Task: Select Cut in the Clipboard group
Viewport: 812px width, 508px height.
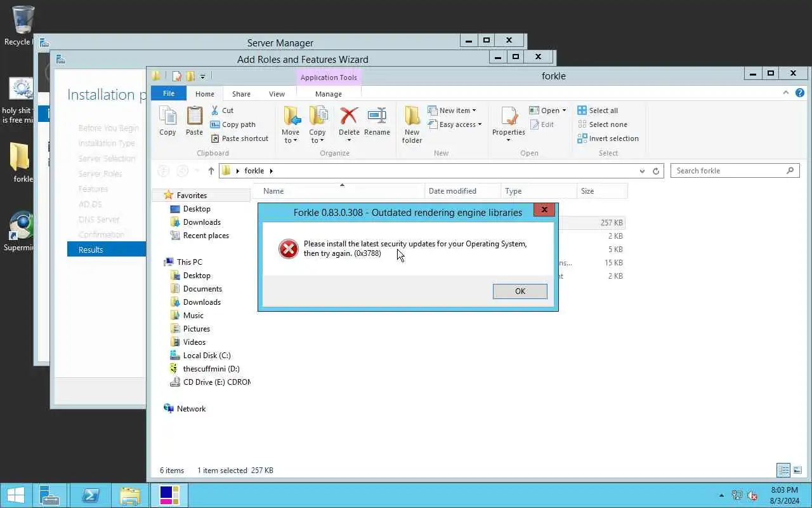Action: [x=223, y=110]
